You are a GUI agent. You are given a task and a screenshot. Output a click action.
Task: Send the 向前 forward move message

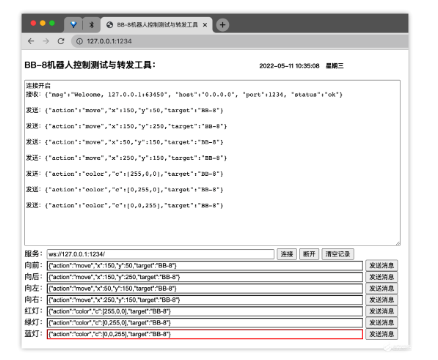click(x=381, y=266)
